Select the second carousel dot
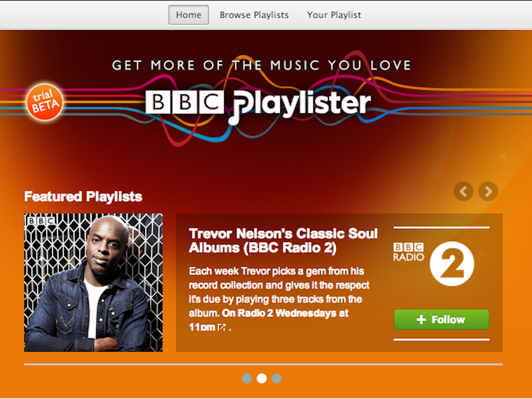 click(262, 378)
